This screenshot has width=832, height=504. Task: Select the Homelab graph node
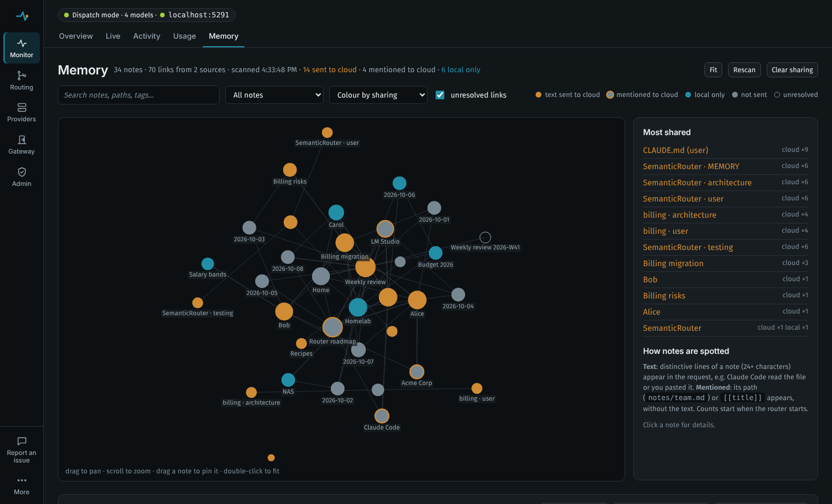point(358,307)
